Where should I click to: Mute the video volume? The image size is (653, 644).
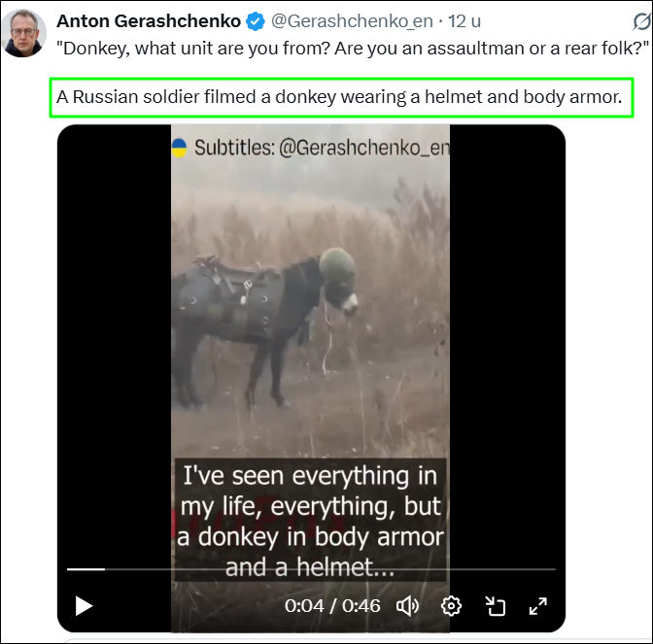coord(407,606)
